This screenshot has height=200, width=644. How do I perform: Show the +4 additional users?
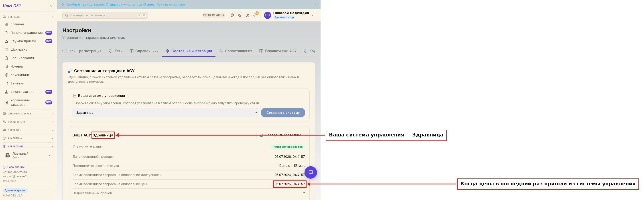(x=223, y=15)
